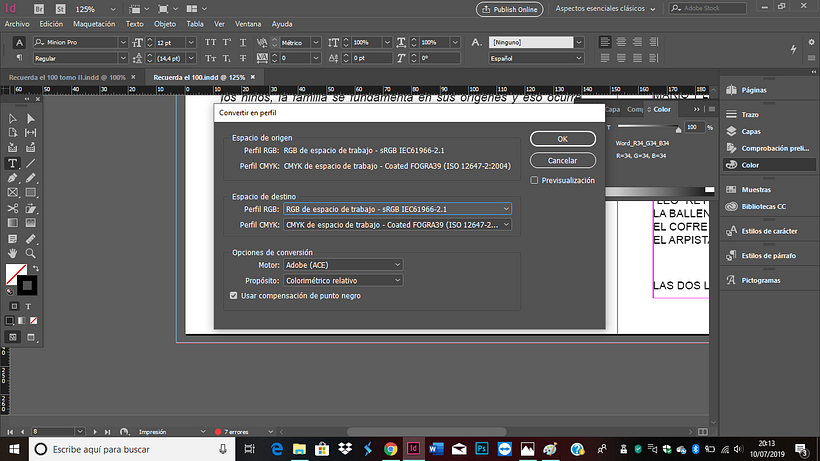The height and width of the screenshot is (461, 820).
Task: Toggle underline formatting
Action: coord(243,42)
